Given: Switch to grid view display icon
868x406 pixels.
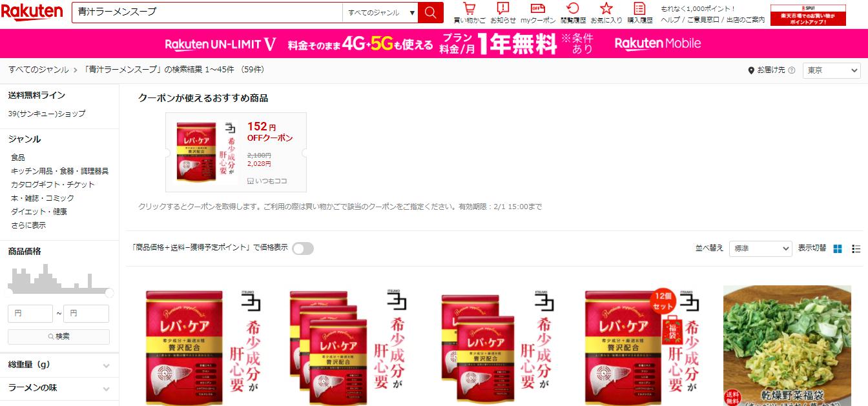Looking at the screenshot, I should point(838,249).
